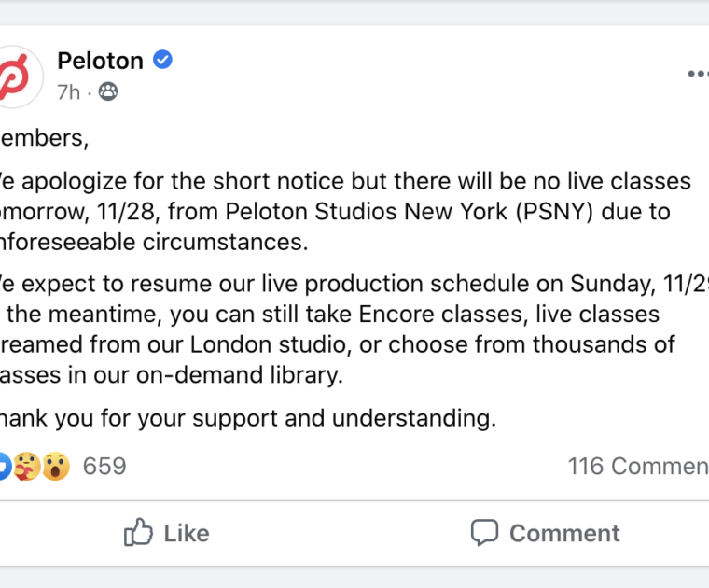Click the Comment button label
The height and width of the screenshot is (588, 709).
(564, 533)
